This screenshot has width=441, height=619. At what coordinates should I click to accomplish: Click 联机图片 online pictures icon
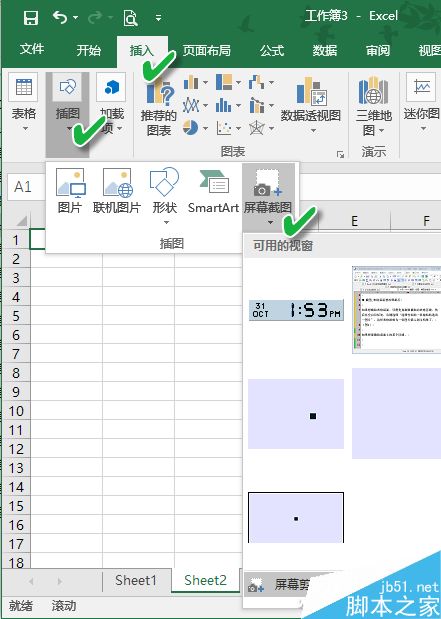[x=117, y=183]
